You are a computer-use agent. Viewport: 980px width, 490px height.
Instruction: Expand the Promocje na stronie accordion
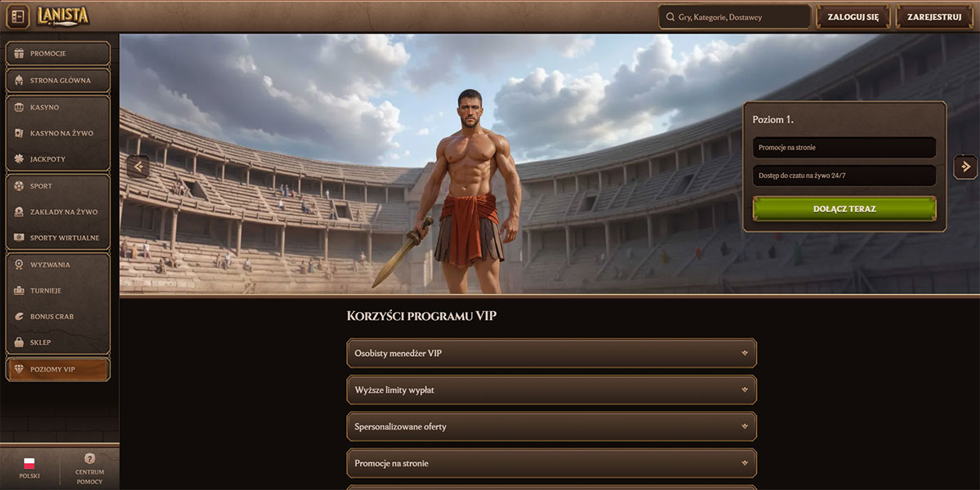(552, 463)
